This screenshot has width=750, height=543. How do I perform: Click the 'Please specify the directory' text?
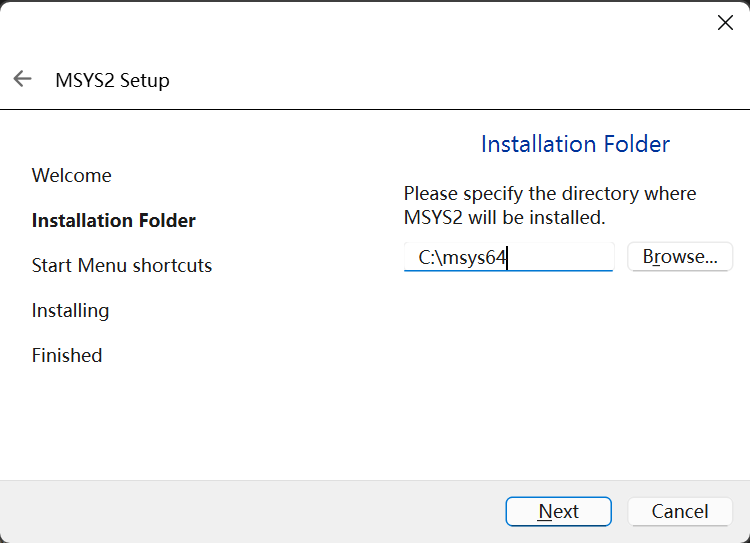[x=550, y=193]
